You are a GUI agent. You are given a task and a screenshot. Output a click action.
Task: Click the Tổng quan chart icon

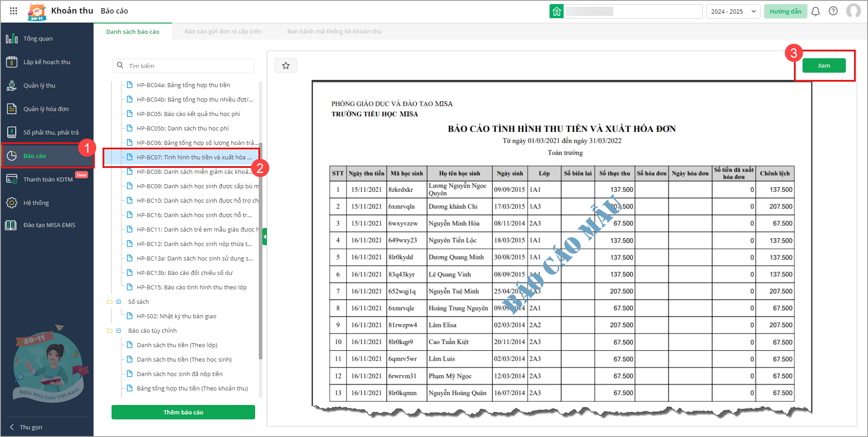tap(12, 38)
